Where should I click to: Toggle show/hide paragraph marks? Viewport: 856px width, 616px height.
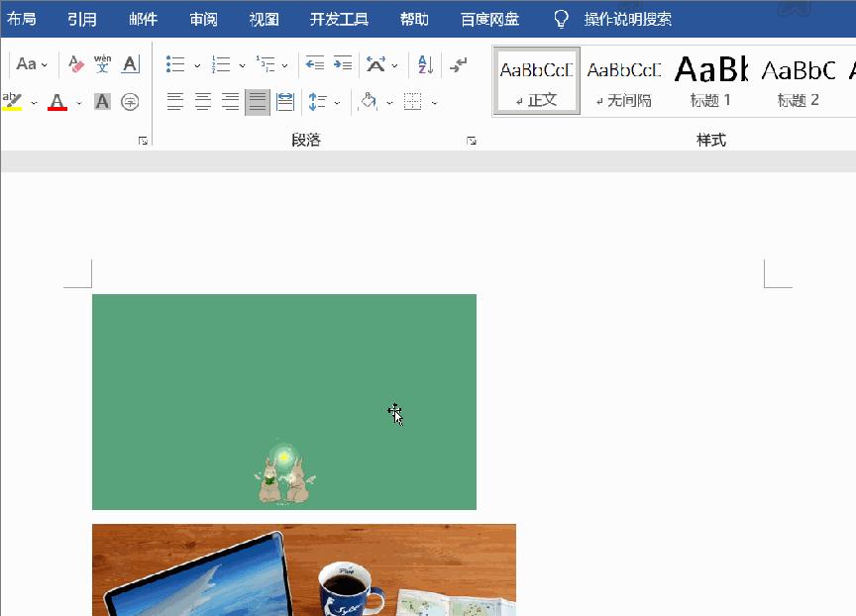coord(459,65)
